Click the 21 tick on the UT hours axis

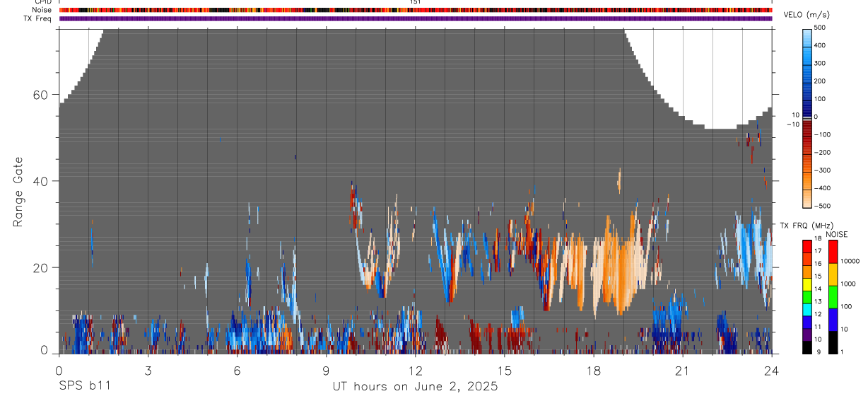click(682, 370)
